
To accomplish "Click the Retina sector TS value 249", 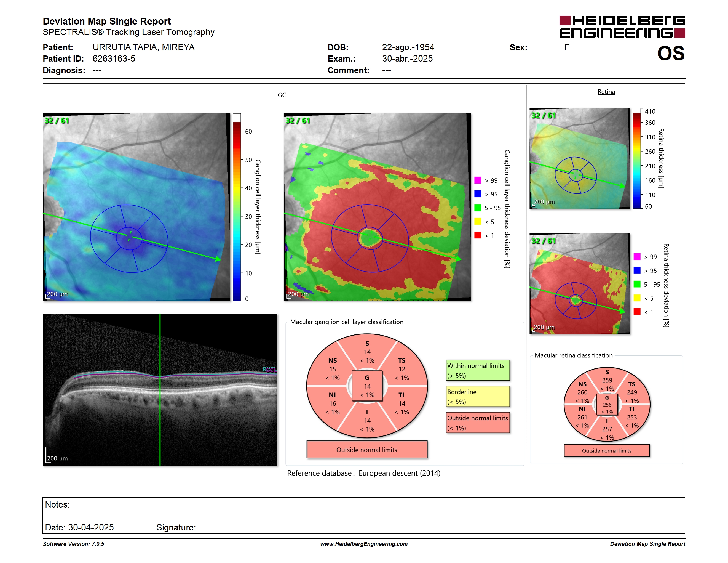I will point(632,392).
